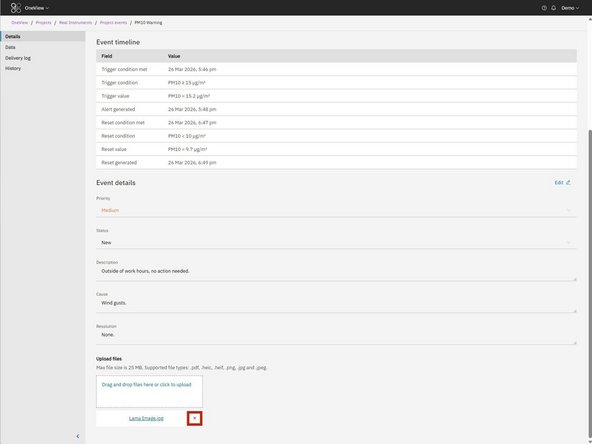This screenshot has height=444, width=592.
Task: Open the History sidebar item
Action: 43,68
